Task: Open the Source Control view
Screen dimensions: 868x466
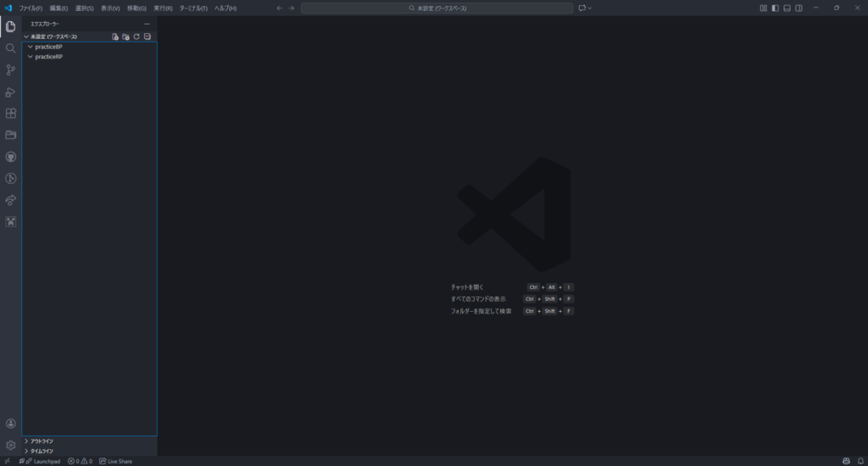Action: pos(11,70)
